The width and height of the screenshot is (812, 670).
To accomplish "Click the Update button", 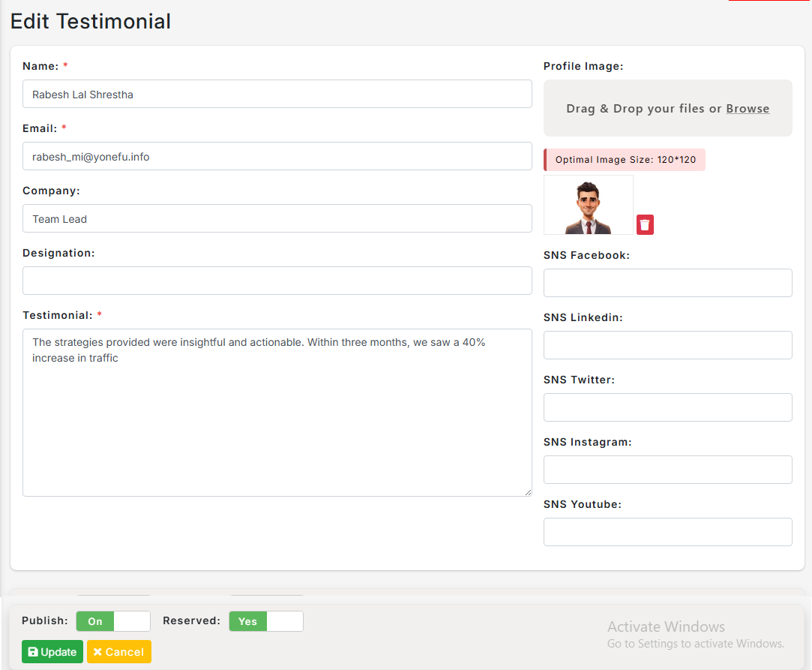I will pyautogui.click(x=52, y=651).
